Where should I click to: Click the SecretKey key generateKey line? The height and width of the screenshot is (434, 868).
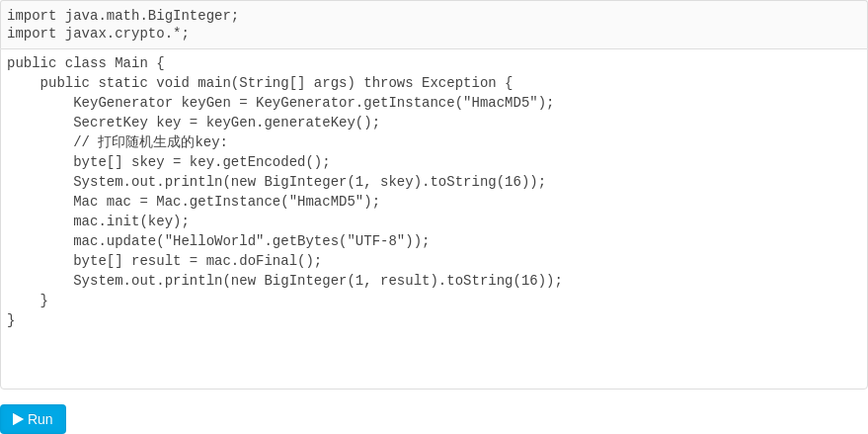pyautogui.click(x=226, y=123)
